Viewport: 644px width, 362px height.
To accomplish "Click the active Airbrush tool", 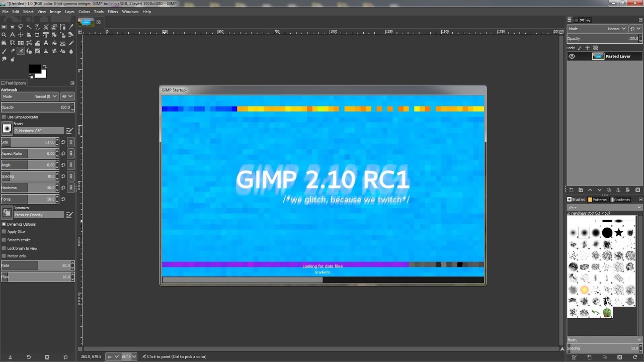I will [21, 51].
